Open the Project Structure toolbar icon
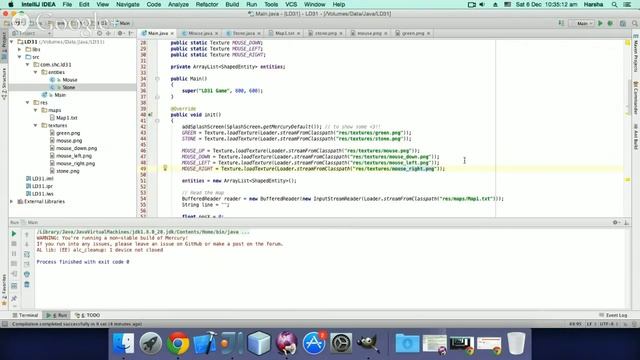 [623, 23]
